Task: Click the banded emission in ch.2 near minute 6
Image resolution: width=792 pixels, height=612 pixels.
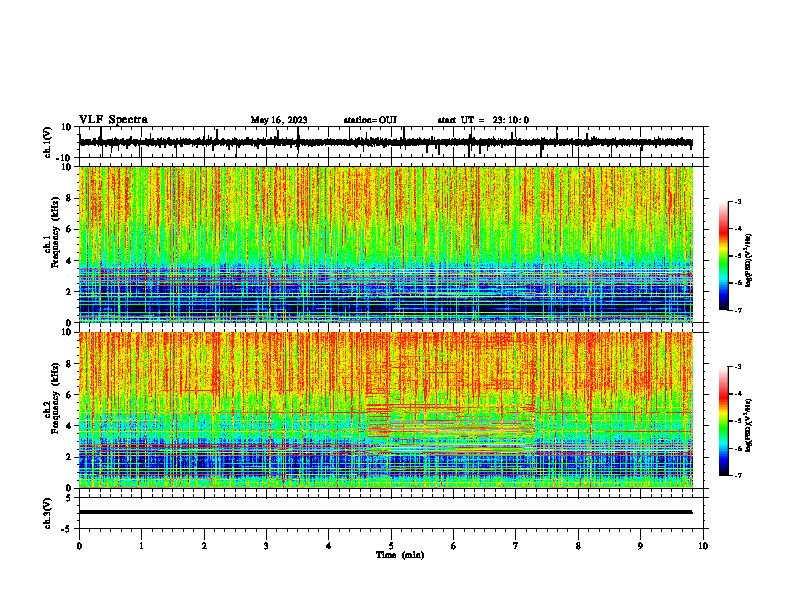Action: [451, 429]
